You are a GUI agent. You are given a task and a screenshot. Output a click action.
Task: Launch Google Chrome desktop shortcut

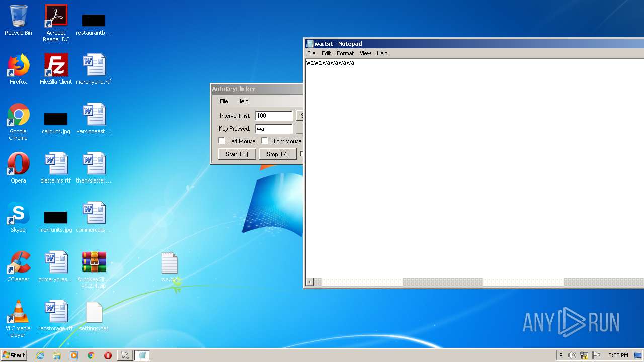click(18, 122)
